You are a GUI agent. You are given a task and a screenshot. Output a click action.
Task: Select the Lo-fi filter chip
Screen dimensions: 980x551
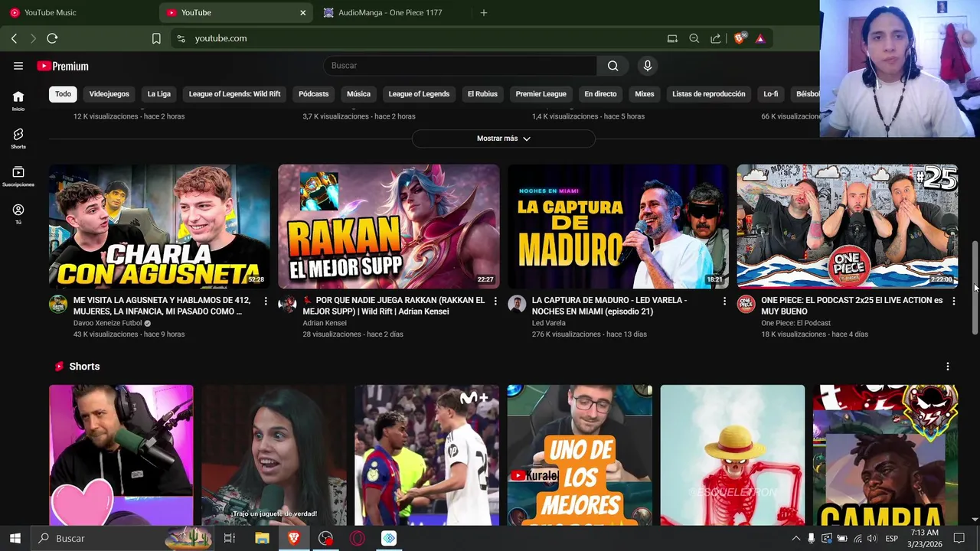click(771, 94)
